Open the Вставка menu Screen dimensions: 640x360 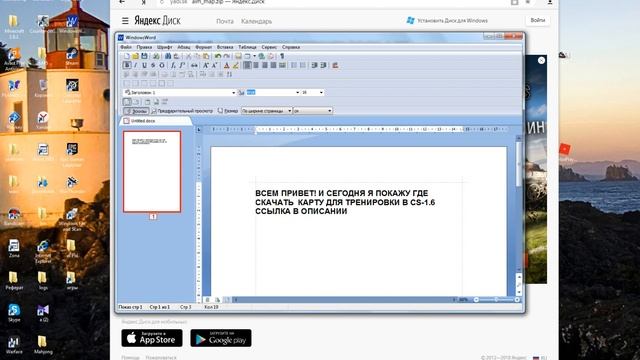225,47
